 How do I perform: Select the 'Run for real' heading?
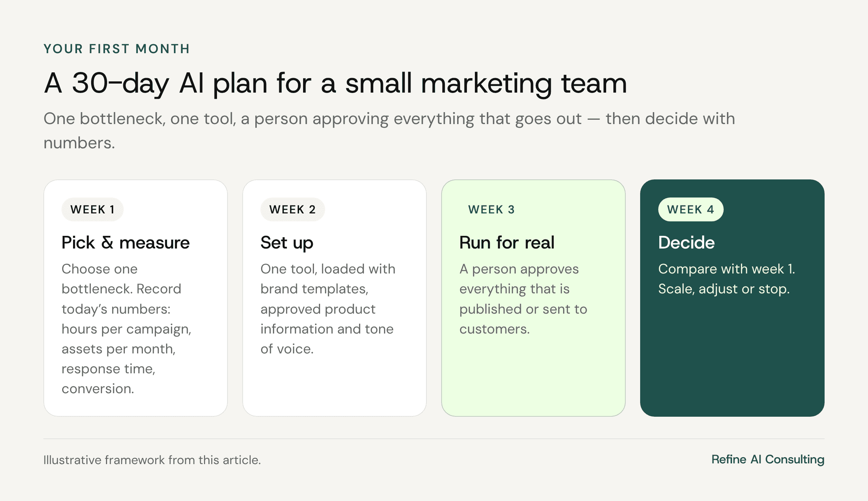pos(507,242)
